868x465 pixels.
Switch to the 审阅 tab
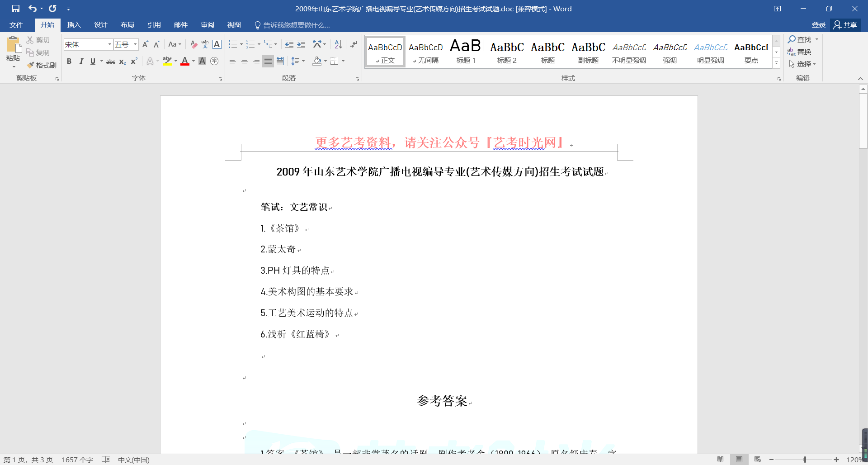tap(208, 25)
